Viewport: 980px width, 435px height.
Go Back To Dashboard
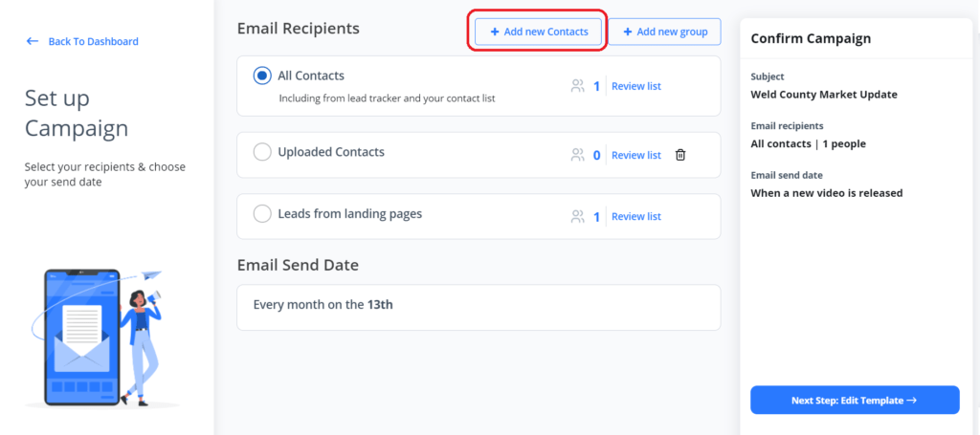pos(93,41)
